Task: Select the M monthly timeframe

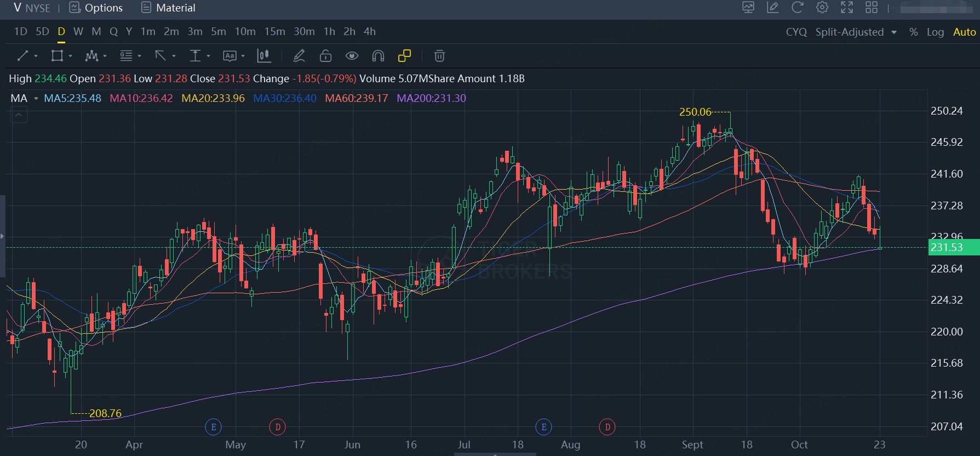Action: click(96, 32)
